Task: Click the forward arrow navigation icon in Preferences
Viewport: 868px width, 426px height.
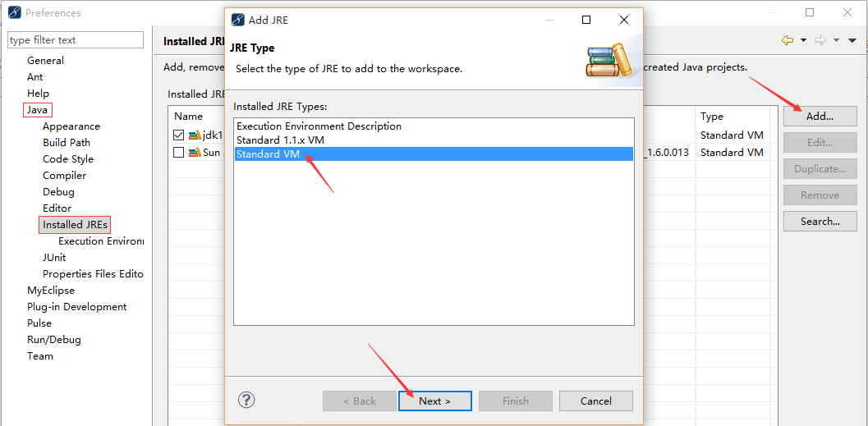Action: pos(820,40)
